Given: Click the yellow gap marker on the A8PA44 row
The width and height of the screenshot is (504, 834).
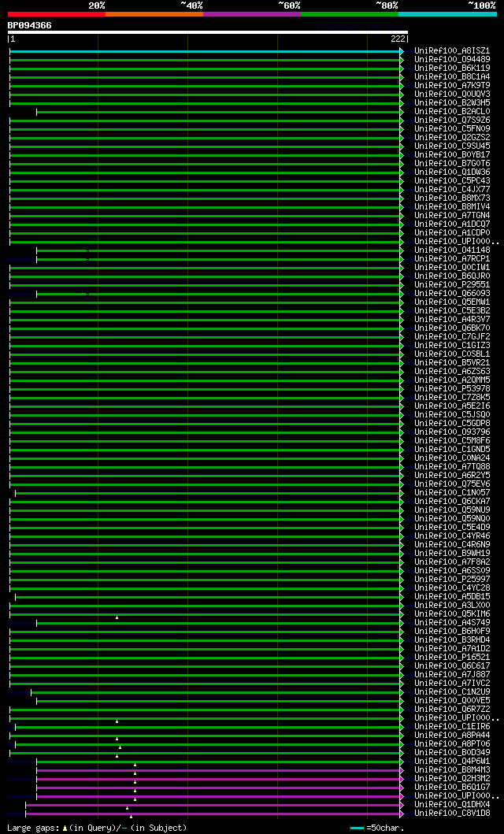Looking at the screenshot, I should [117, 739].
